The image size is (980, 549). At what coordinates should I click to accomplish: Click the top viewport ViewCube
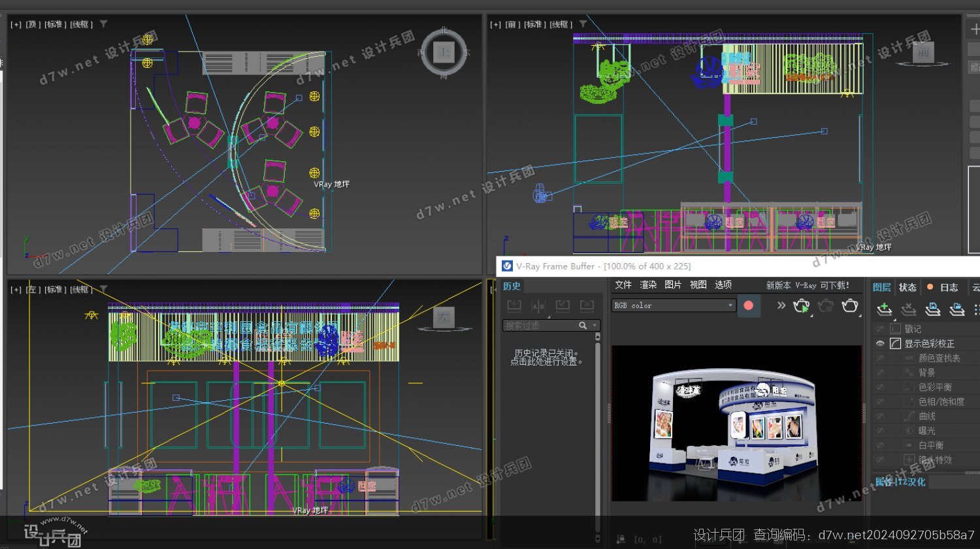click(x=444, y=52)
